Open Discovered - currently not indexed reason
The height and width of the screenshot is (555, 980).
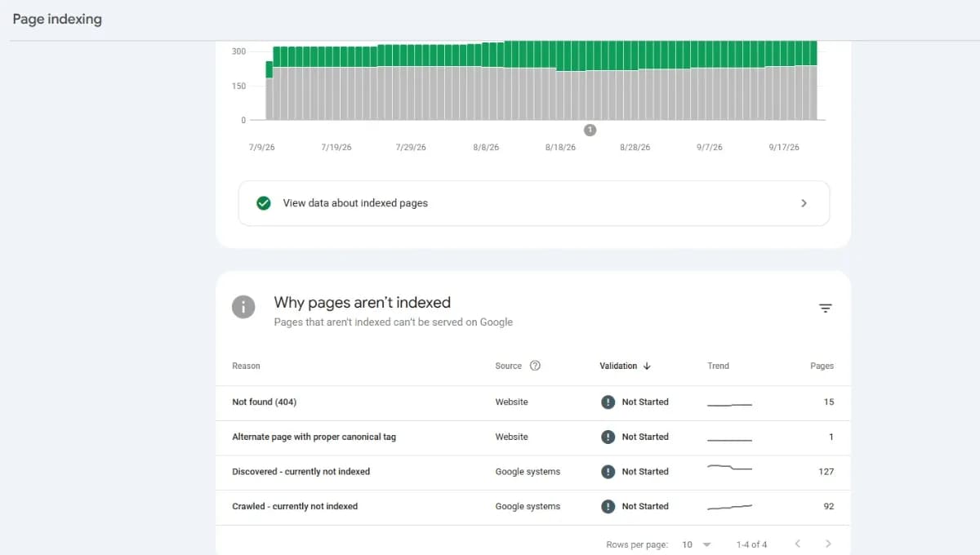tap(301, 472)
